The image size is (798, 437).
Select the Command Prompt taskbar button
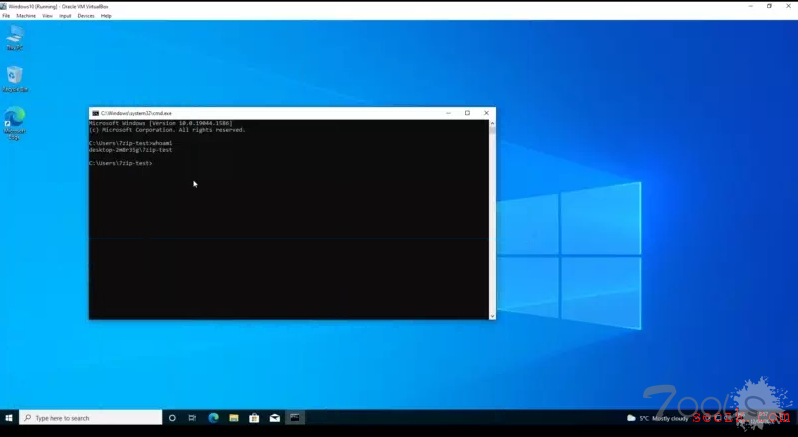tap(295, 418)
